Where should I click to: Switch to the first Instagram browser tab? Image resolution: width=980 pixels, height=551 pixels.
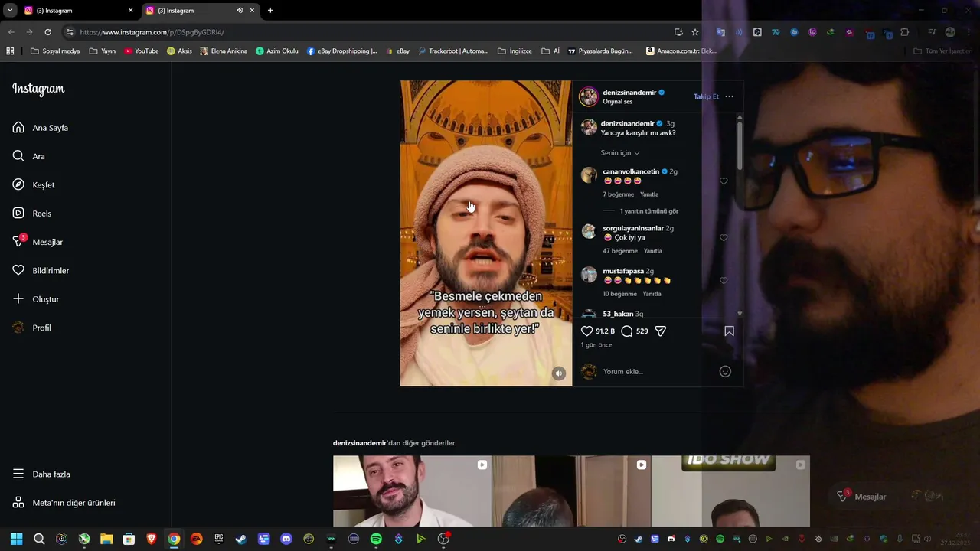75,11
